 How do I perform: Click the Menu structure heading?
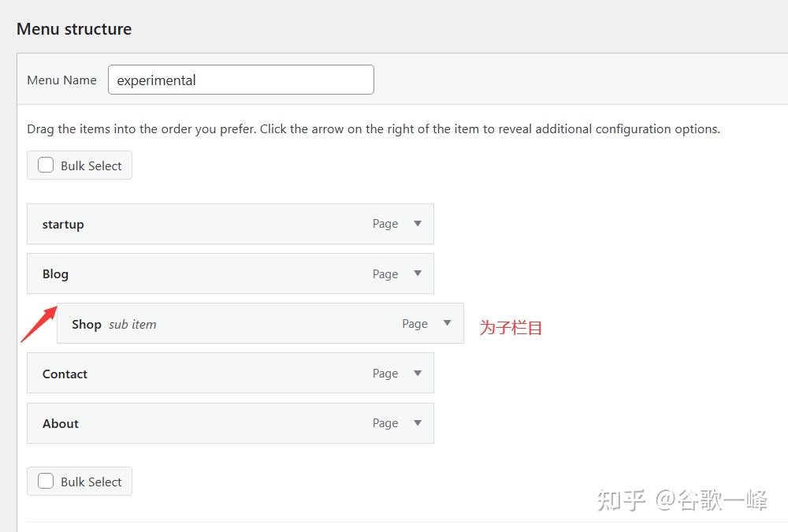73,28
